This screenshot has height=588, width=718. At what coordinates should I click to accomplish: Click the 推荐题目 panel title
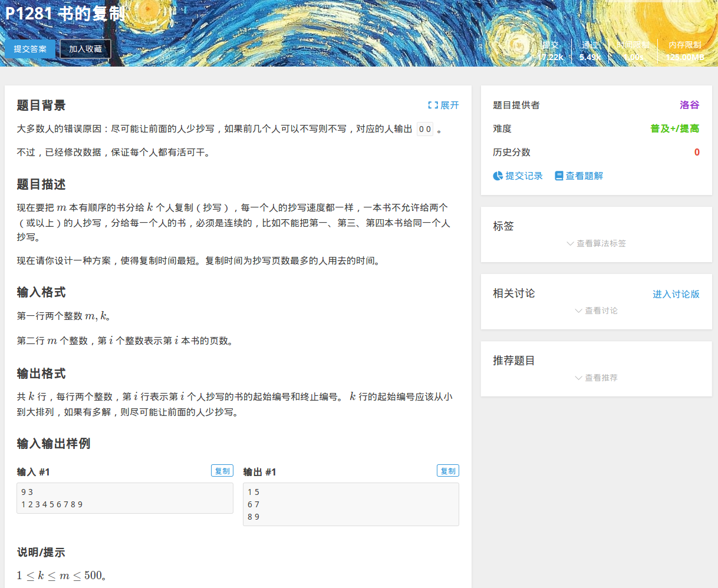[514, 361]
